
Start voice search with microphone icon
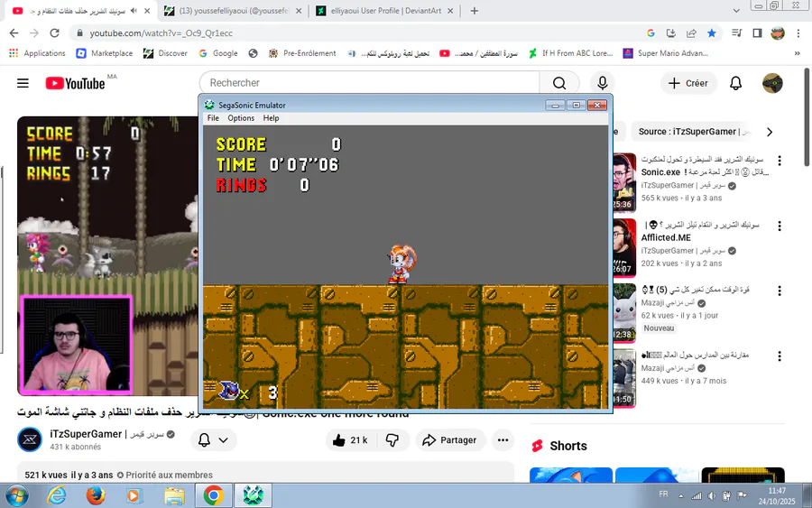point(603,83)
